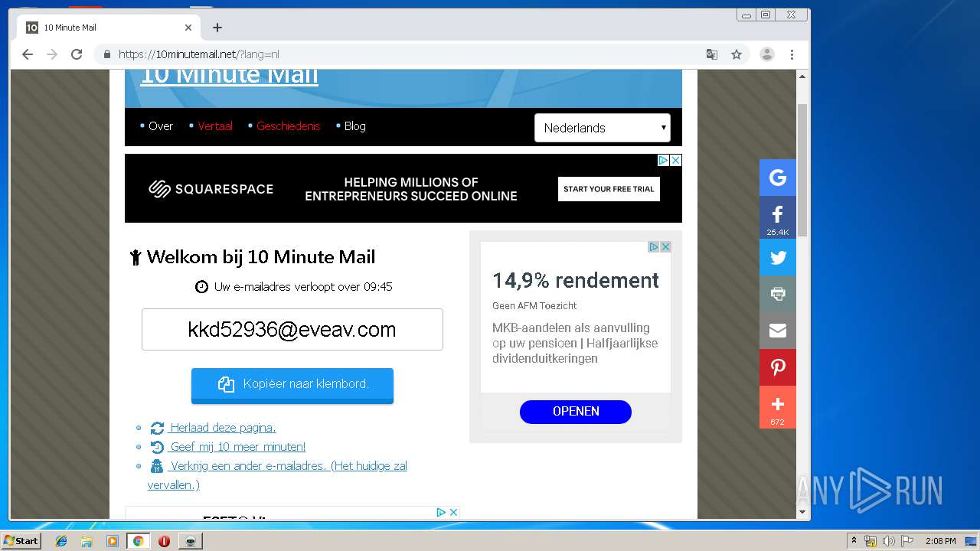This screenshot has width=980, height=551.
Task: Select the 10 Minute Mail browser tab
Action: point(109,28)
